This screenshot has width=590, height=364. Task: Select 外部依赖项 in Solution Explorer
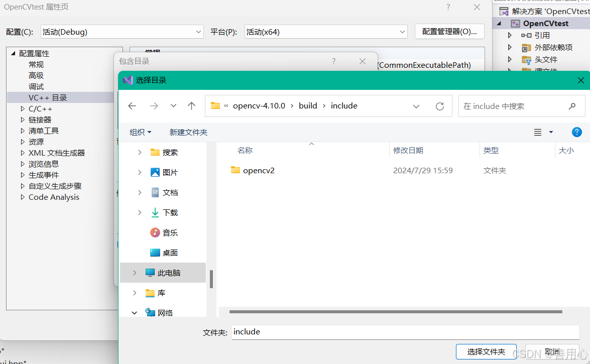[x=553, y=47]
